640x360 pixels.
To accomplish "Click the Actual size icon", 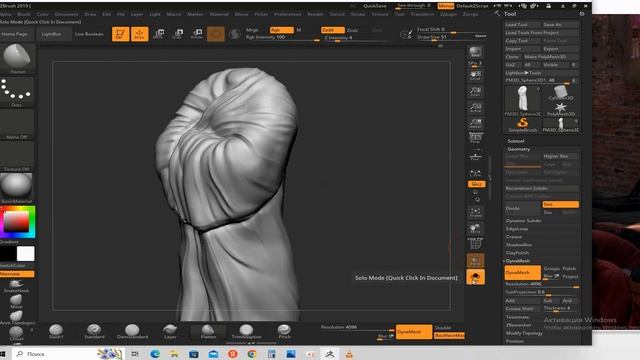I will tap(475, 108).
